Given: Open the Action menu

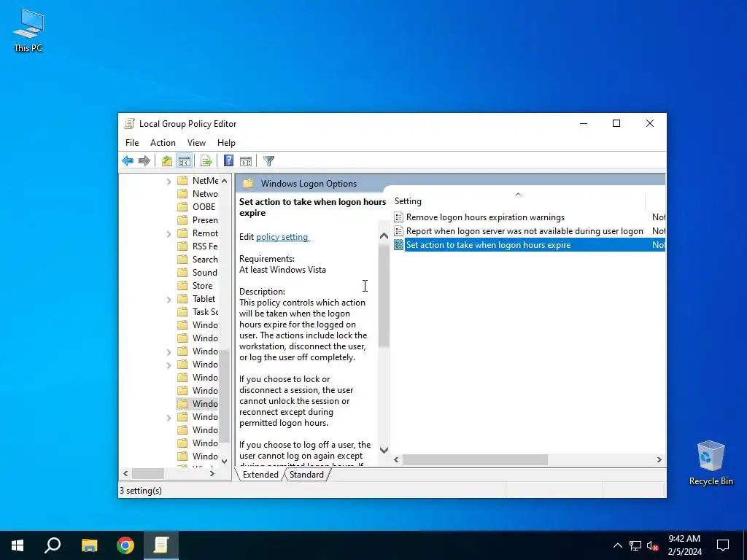Looking at the screenshot, I should click(x=163, y=143).
